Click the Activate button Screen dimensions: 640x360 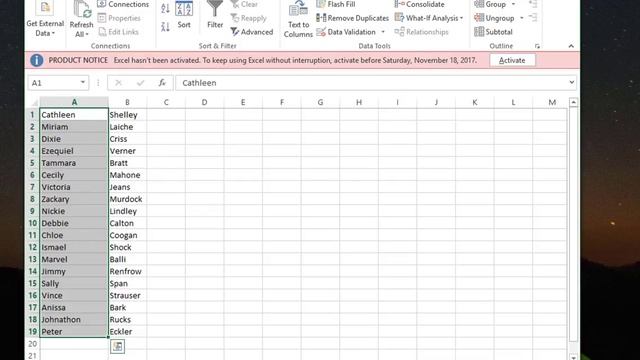pos(512,60)
